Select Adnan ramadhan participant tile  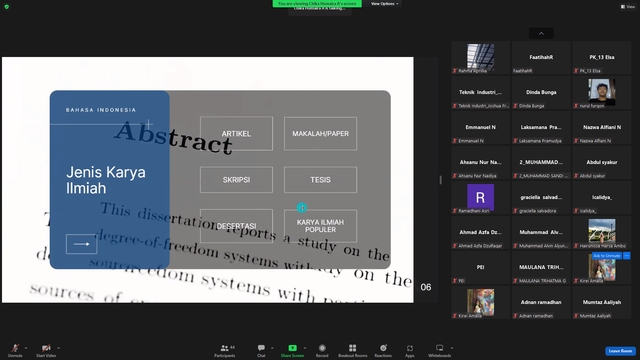coord(541,303)
